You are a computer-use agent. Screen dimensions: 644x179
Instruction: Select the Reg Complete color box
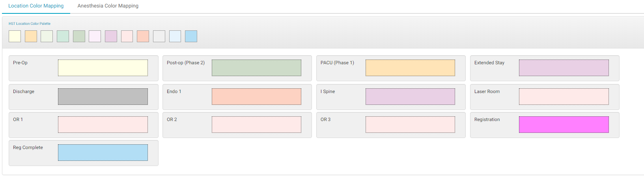[103, 153]
